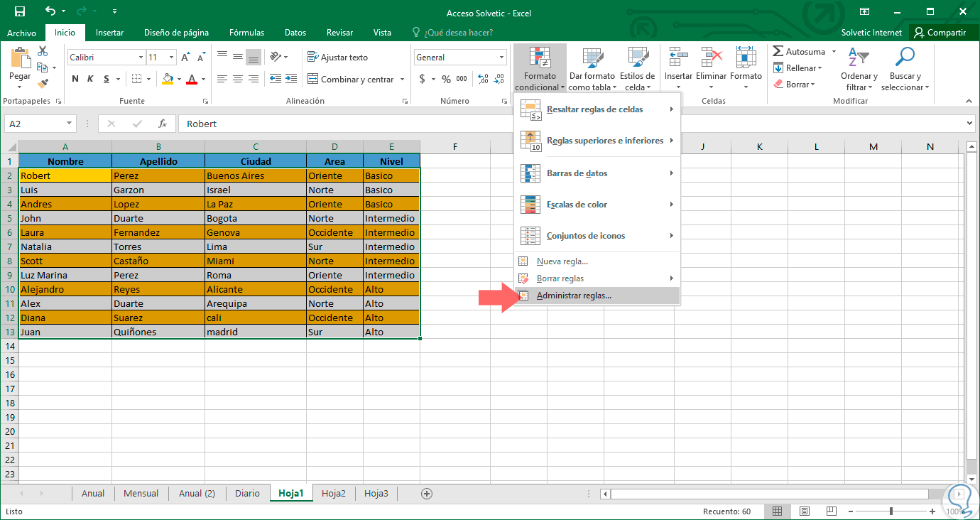Screen dimensions: 980x520
Task: Open the Hoja2 sheet tab
Action: point(333,493)
